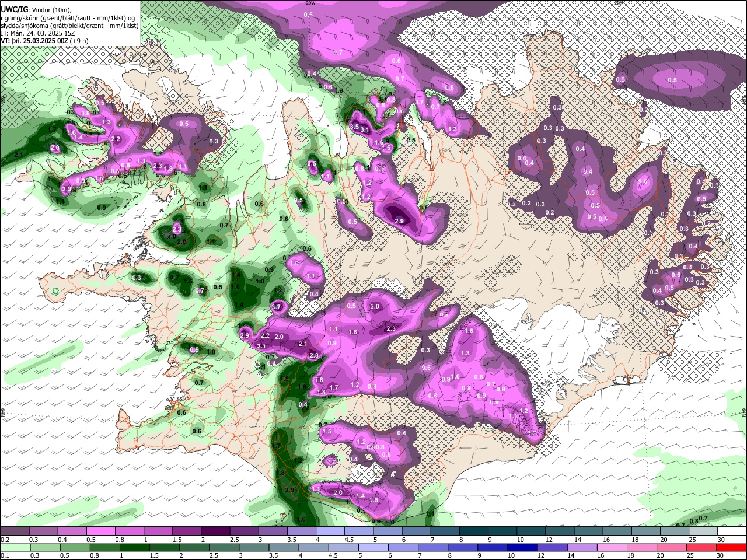The height and width of the screenshot is (560, 747).
Task: Click the light grey swatch labeled 25, top scale
Action: point(704,531)
